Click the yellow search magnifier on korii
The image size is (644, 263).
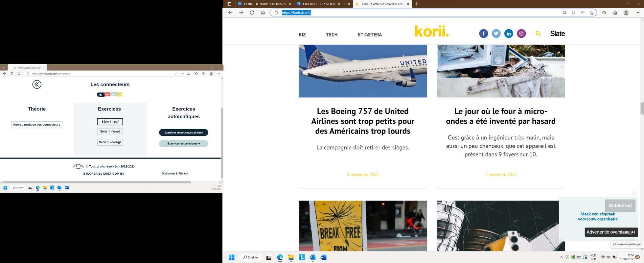coord(538,34)
